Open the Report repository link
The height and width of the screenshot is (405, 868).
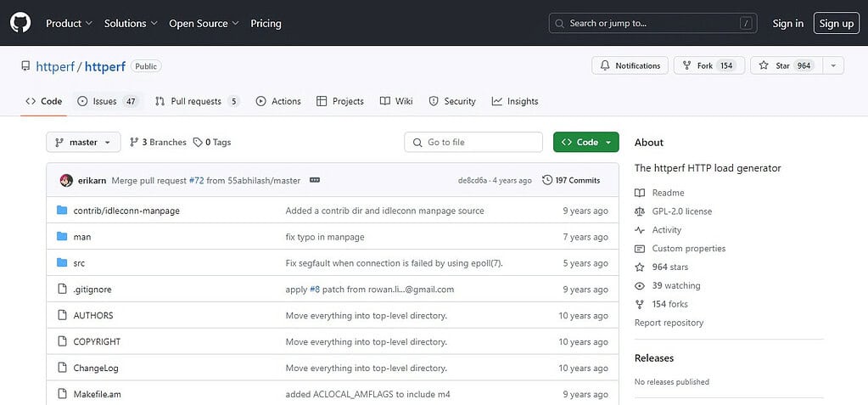(x=669, y=323)
